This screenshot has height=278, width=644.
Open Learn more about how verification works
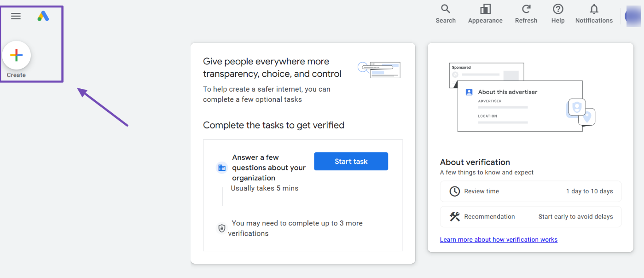coord(499,240)
